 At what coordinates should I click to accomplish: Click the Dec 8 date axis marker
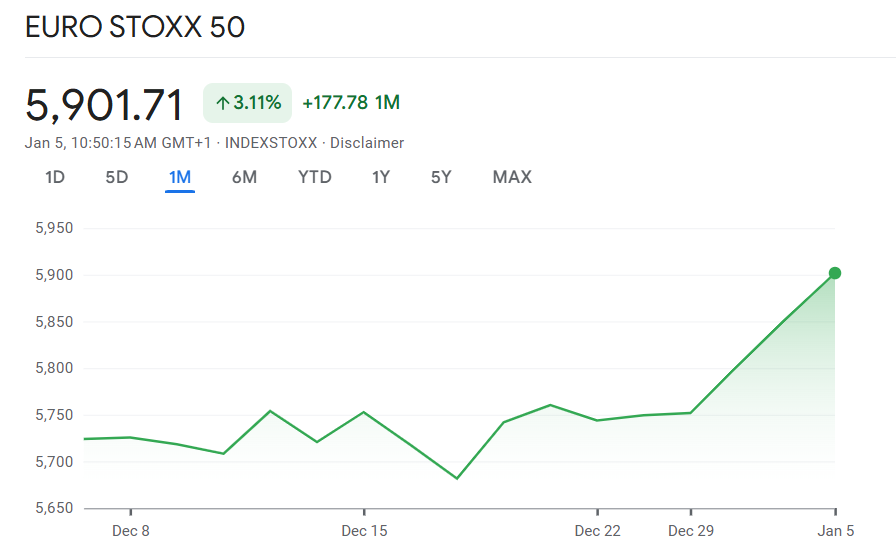(x=131, y=530)
